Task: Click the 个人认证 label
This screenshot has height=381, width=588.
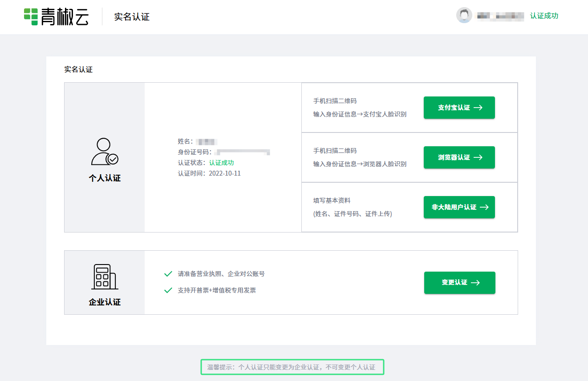Action: [x=105, y=178]
